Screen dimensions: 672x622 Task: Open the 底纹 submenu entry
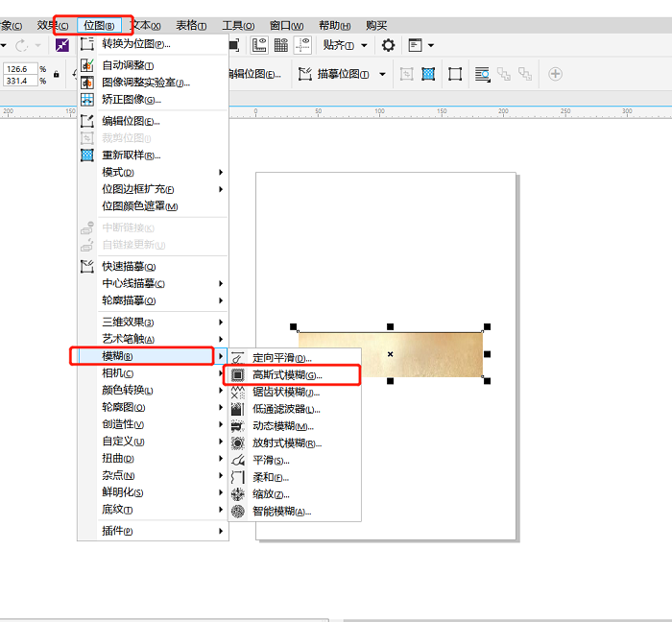point(153,510)
